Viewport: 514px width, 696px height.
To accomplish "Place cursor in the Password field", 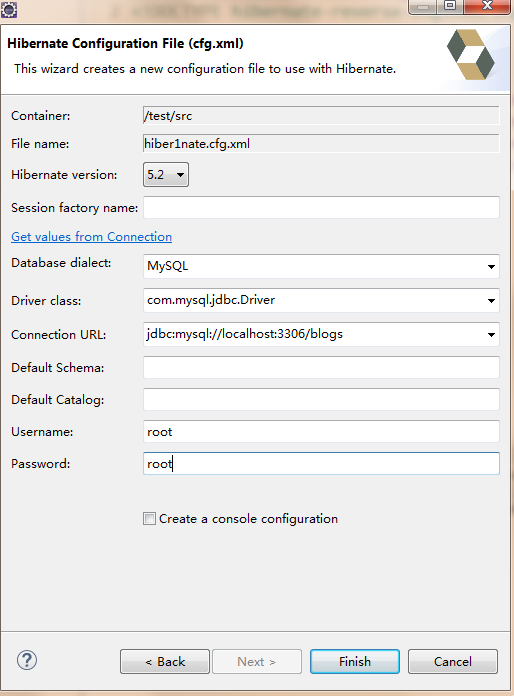I will point(321,463).
